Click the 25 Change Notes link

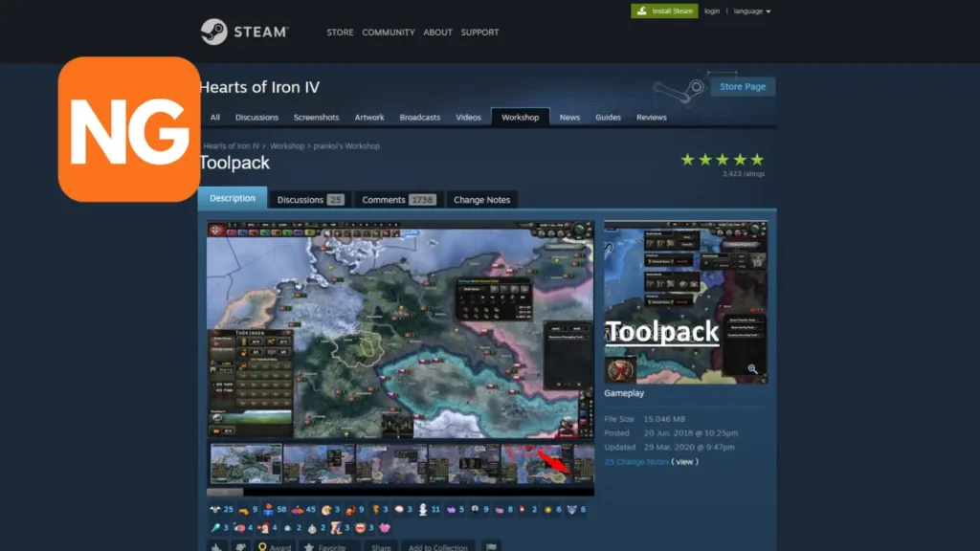pos(636,462)
